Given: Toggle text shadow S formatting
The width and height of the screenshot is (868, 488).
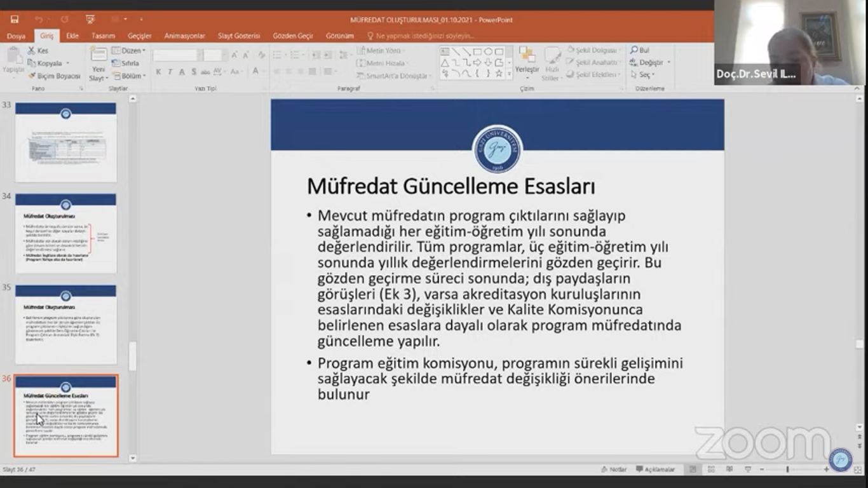Looking at the screenshot, I should click(x=194, y=72).
